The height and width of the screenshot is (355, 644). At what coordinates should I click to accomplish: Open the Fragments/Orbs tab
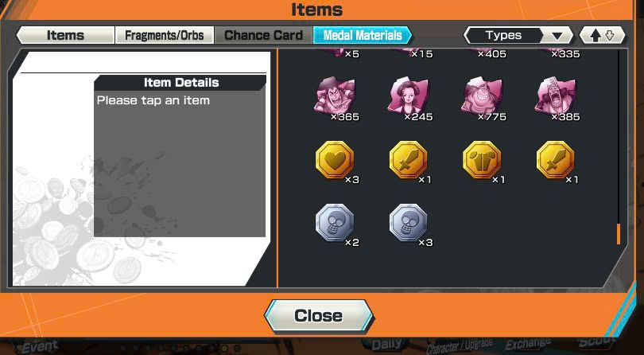tap(165, 35)
